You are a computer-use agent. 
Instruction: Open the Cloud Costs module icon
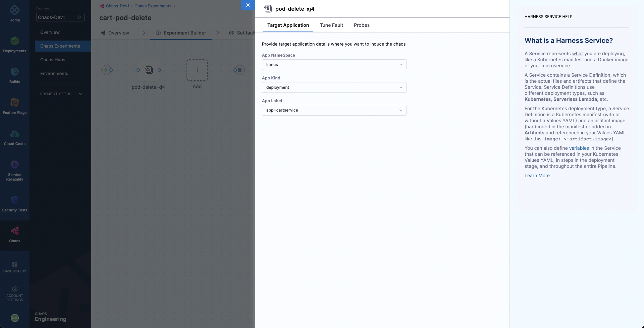(x=15, y=134)
